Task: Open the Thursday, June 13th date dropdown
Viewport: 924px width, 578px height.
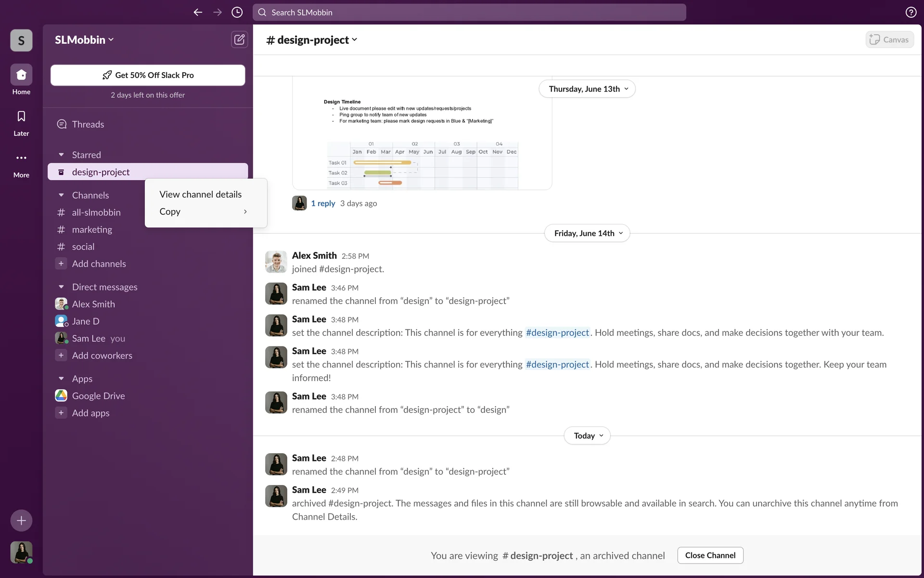Action: [587, 89]
